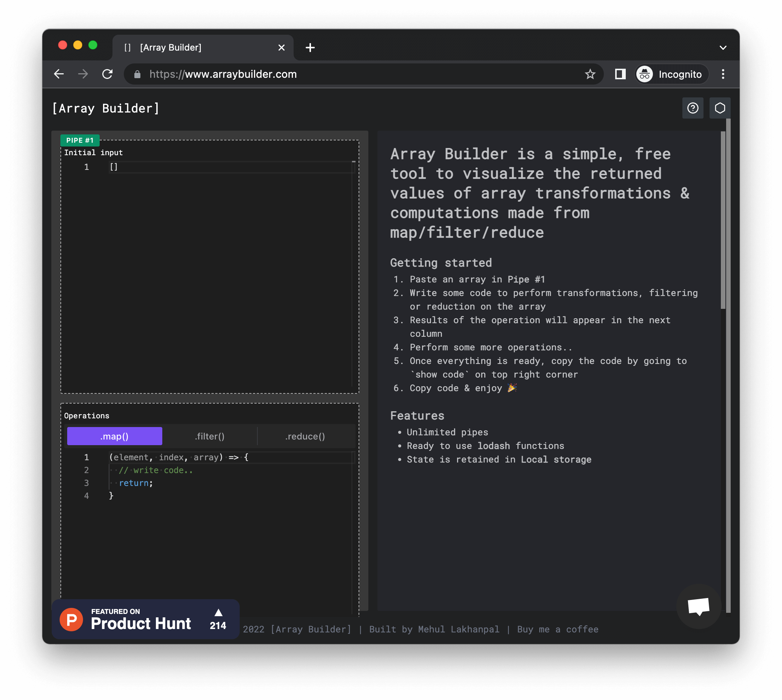Click the 'Getting started' heading
The height and width of the screenshot is (700, 782).
[x=440, y=263]
